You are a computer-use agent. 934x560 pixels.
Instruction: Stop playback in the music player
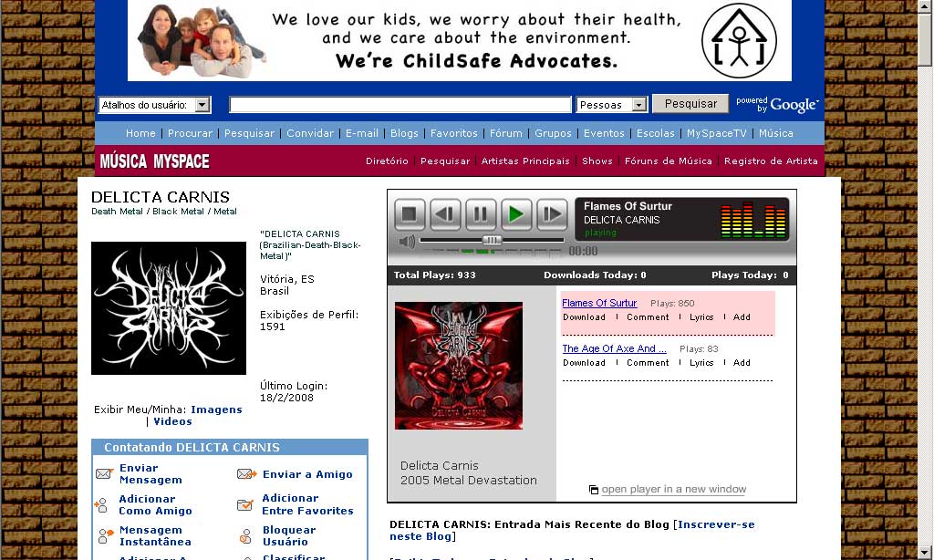(410, 213)
